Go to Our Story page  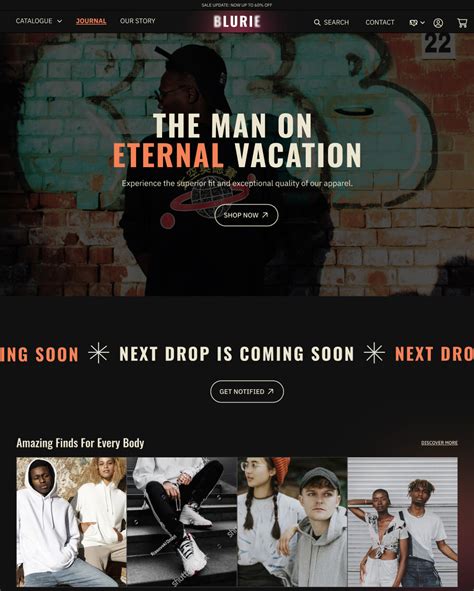(x=138, y=21)
